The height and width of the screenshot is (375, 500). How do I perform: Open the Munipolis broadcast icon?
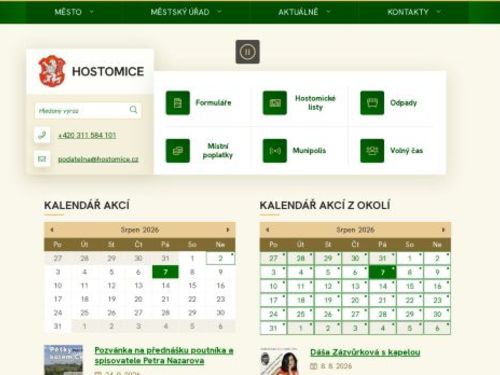(275, 151)
